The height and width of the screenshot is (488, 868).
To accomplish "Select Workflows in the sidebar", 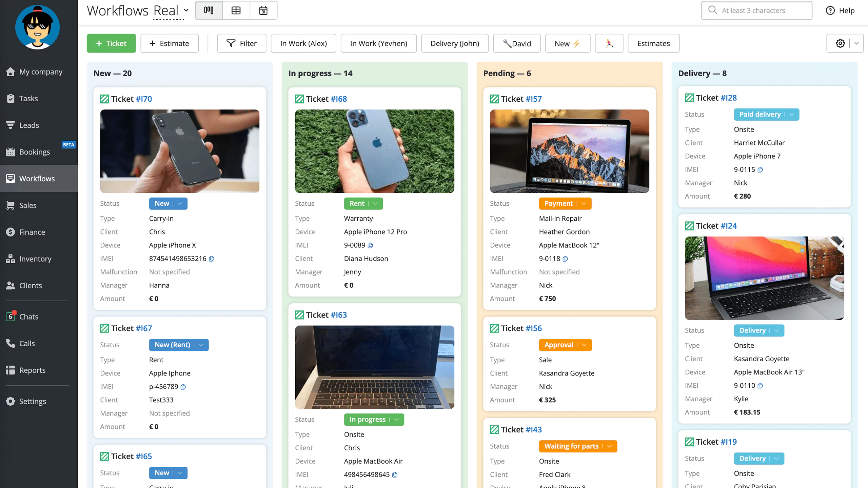I will (x=39, y=179).
